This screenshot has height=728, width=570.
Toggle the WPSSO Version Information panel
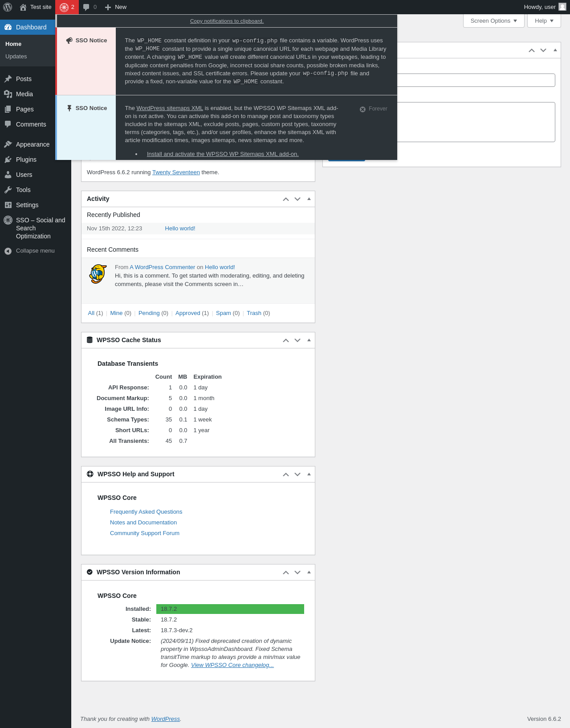(x=309, y=572)
